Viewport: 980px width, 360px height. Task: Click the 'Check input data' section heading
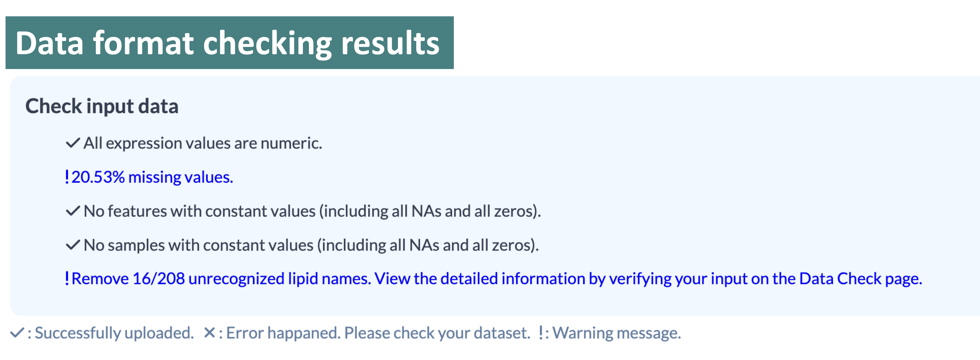pyautogui.click(x=102, y=106)
